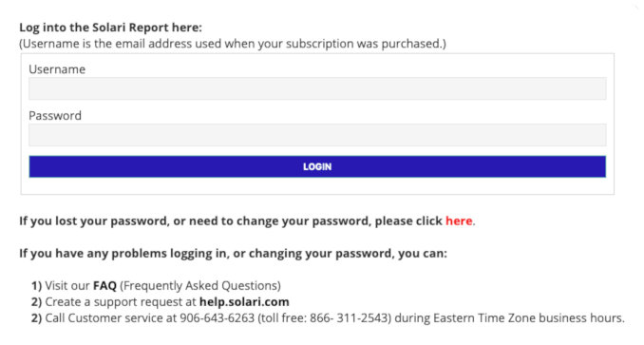Viewport: 644px width, 345px height.
Task: Open the help.solari.com support link
Action: (x=244, y=302)
